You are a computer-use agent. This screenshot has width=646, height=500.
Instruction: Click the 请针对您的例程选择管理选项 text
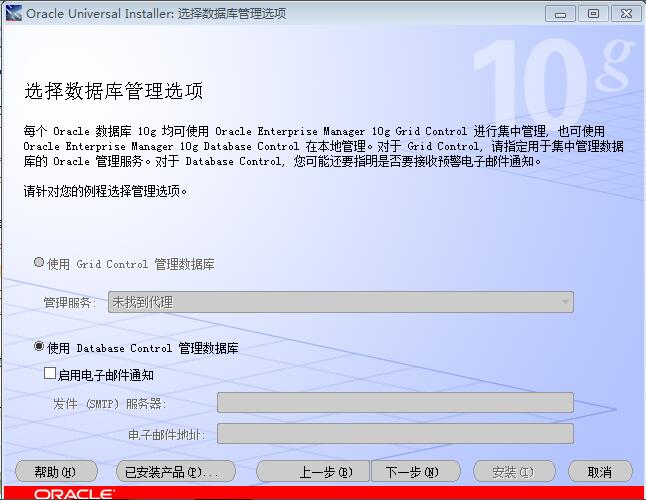[105, 192]
